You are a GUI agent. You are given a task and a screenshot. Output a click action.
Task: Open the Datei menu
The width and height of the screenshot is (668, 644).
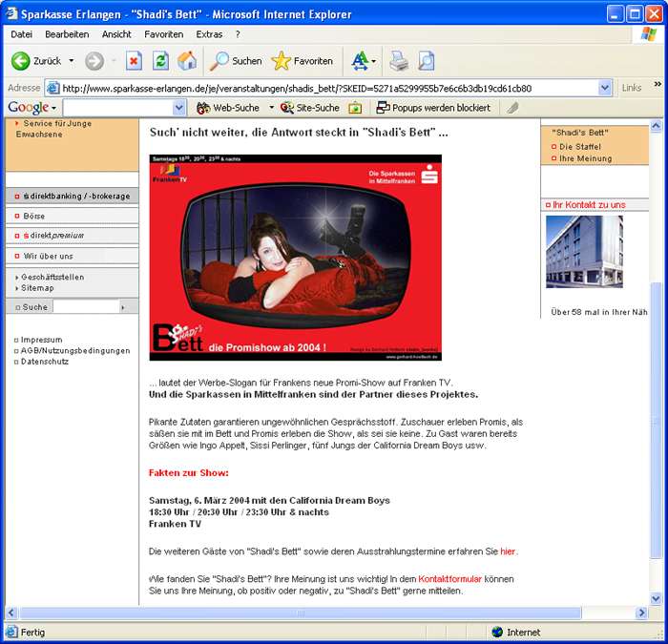(21, 34)
